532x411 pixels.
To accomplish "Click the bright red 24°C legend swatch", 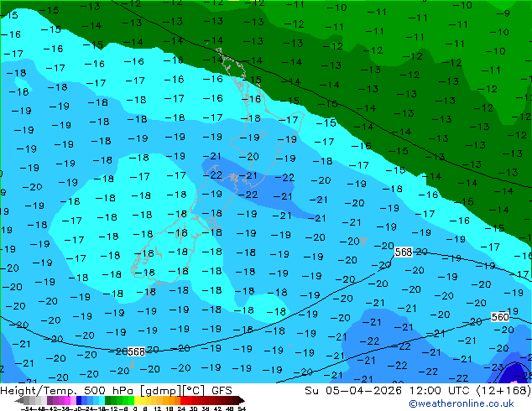I will pos(183,400).
